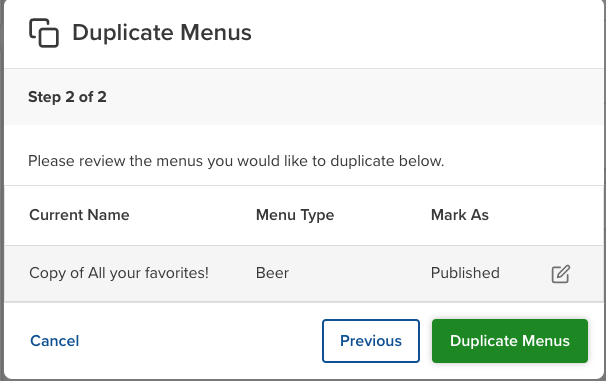Click empty footer space between Cancel and Previous
This screenshot has width=606, height=381.
pyautogui.click(x=201, y=341)
